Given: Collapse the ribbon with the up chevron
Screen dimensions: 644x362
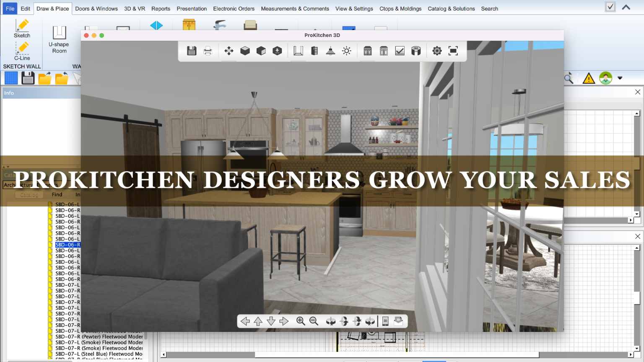Looking at the screenshot, I should tap(626, 7).
